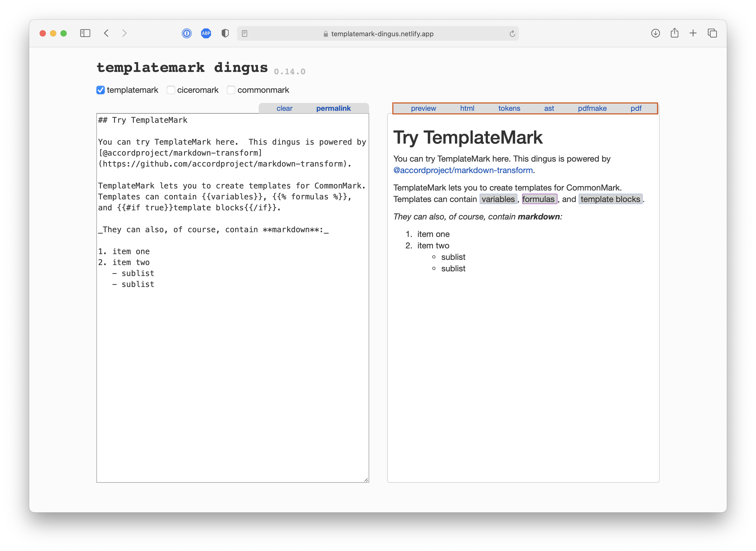
Task: Click bold 'markdown' word in preview
Action: [539, 217]
